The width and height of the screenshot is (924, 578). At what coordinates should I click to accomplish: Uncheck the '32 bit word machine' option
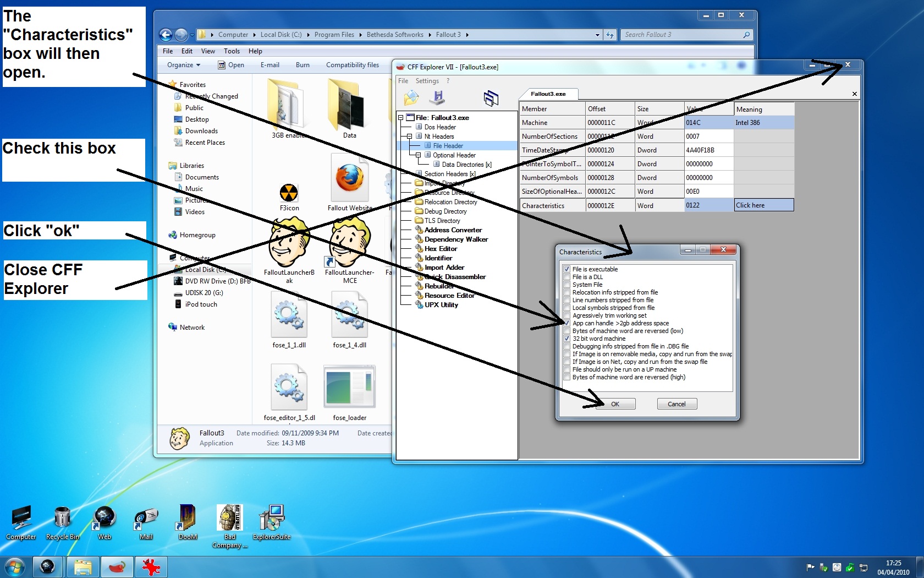coord(566,339)
